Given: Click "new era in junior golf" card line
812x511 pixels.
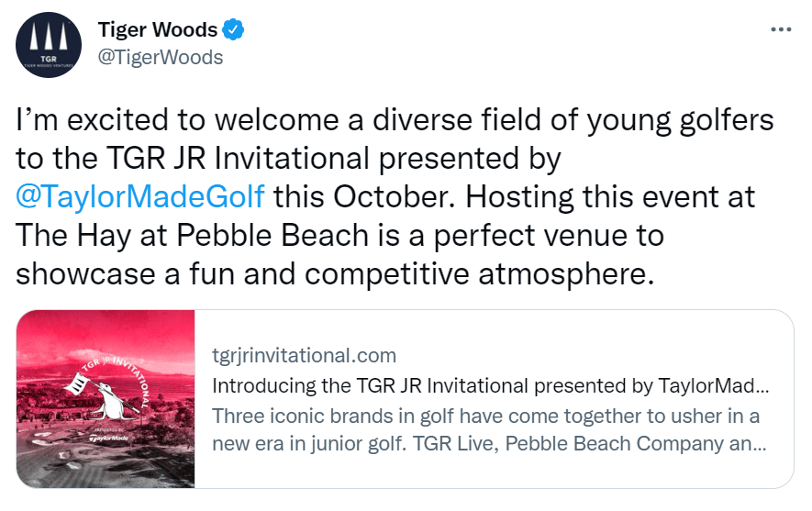Looking at the screenshot, I should (308, 444).
